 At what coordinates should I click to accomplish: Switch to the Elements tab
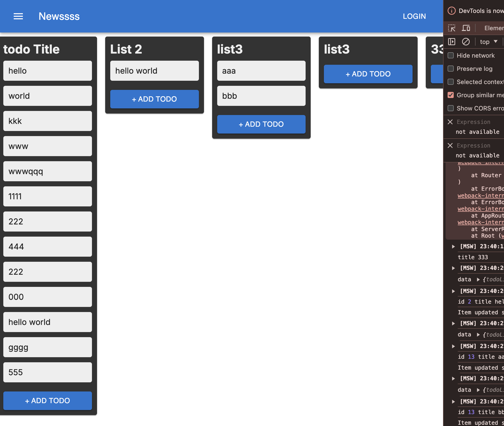493,28
